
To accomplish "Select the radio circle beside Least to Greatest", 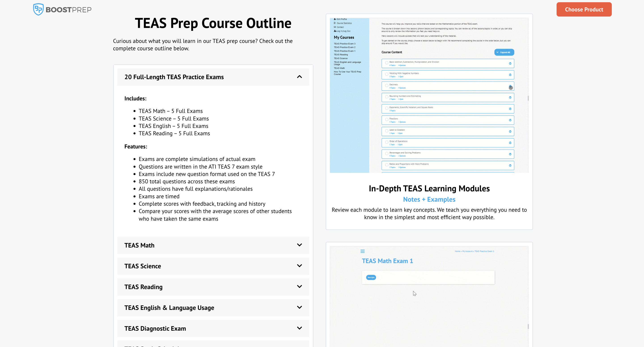I will pos(386,131).
